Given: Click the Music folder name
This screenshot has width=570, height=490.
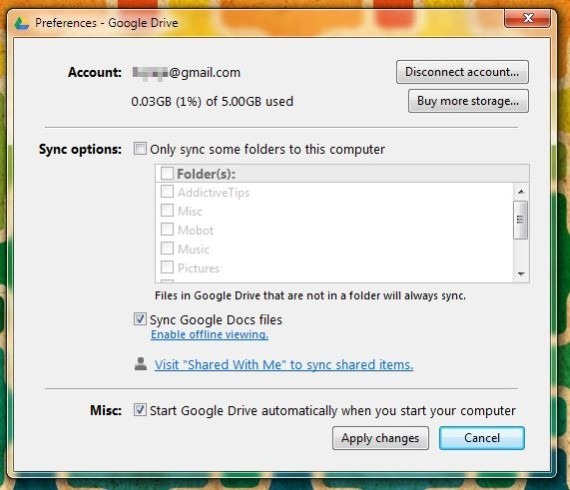Looking at the screenshot, I should click(x=193, y=249).
